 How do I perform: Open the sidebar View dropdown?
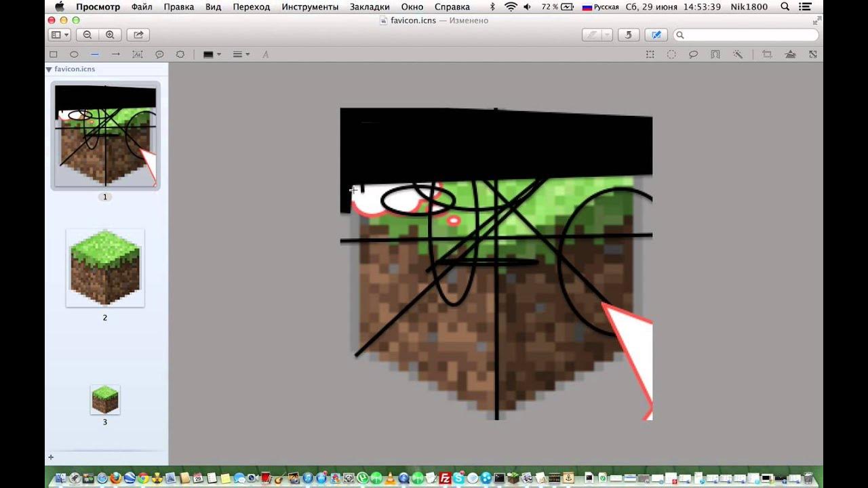click(60, 35)
